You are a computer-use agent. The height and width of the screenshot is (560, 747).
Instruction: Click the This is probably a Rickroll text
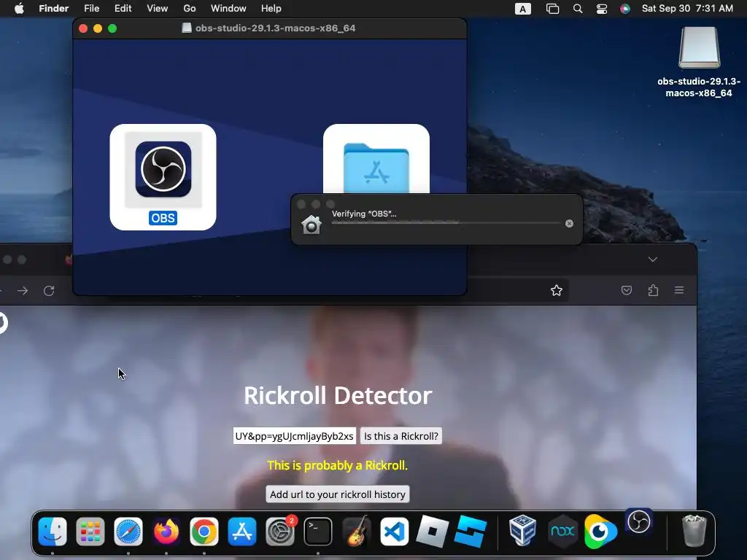click(337, 465)
